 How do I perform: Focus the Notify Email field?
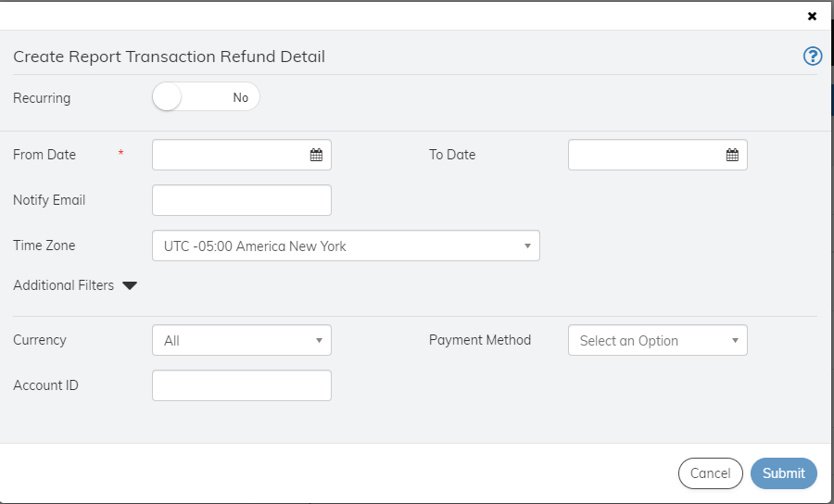pyautogui.click(x=242, y=200)
